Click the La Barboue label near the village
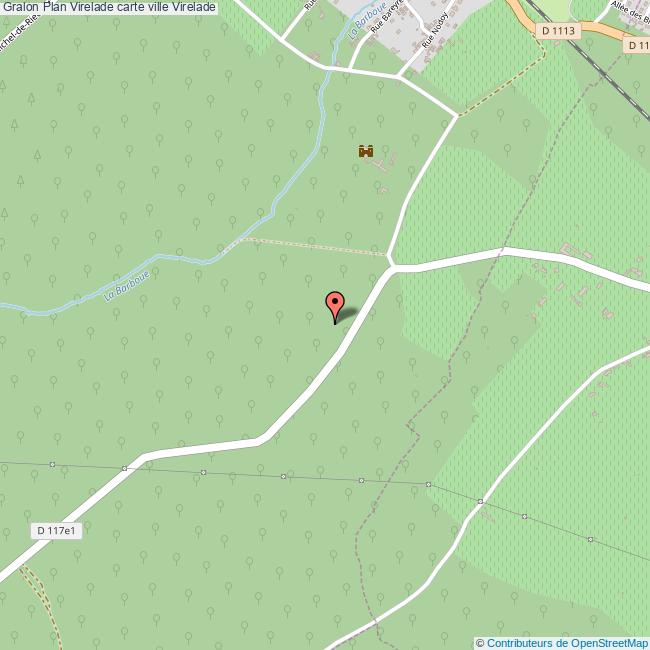This screenshot has height=650, width=650. (x=367, y=20)
